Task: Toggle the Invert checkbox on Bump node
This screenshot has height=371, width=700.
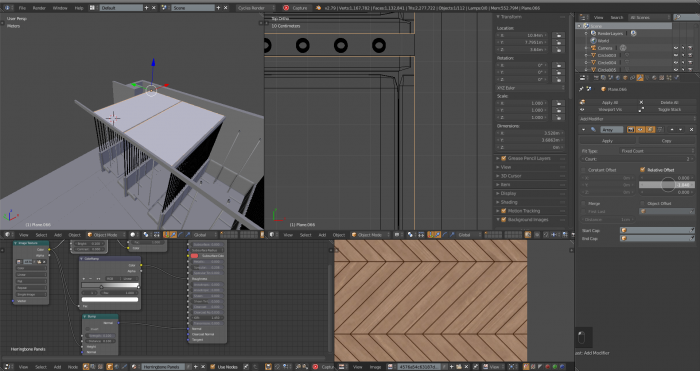Action: coord(88,329)
